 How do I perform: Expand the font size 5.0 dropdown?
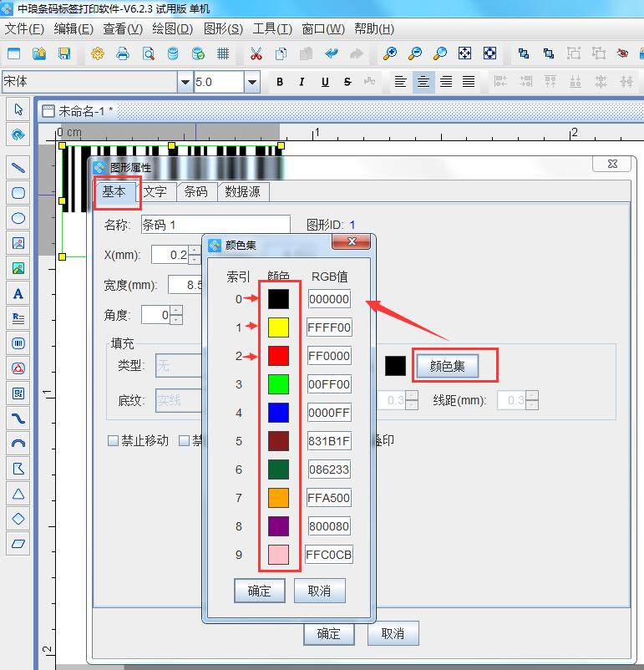click(x=251, y=82)
